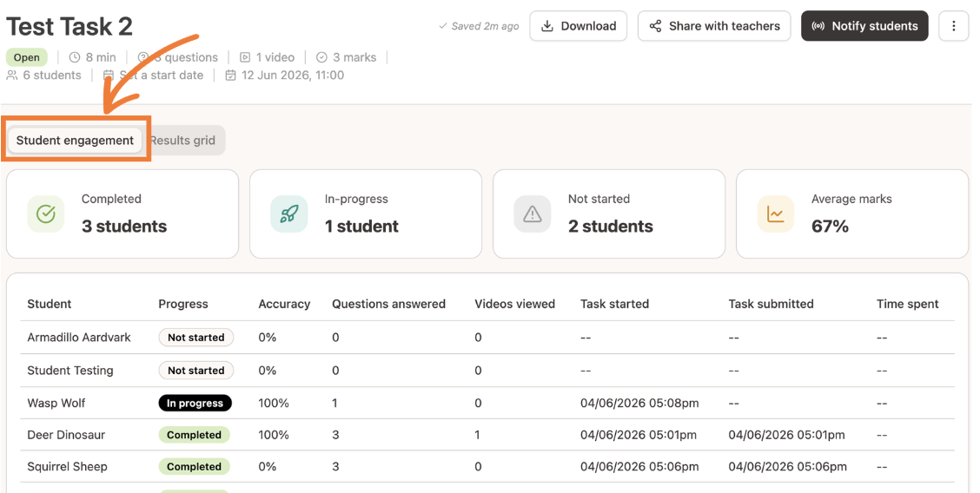Click the Time spent column header
Screen dimensions: 980x493
point(908,304)
